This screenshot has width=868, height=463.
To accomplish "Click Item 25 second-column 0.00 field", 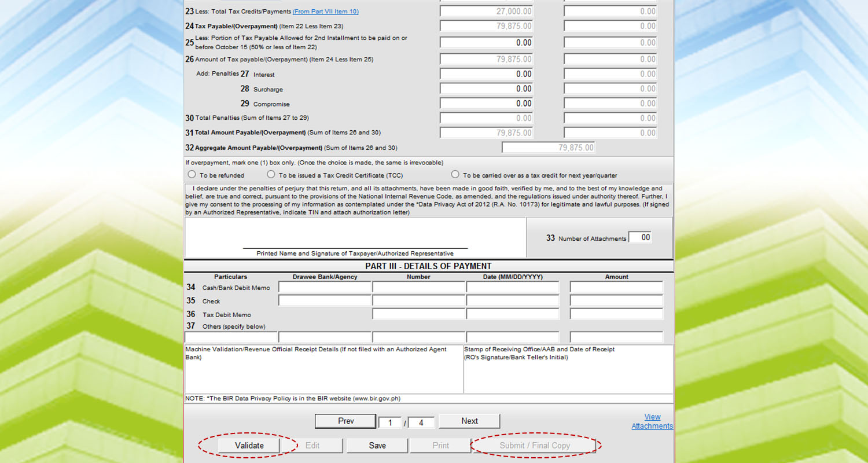I will pos(610,42).
